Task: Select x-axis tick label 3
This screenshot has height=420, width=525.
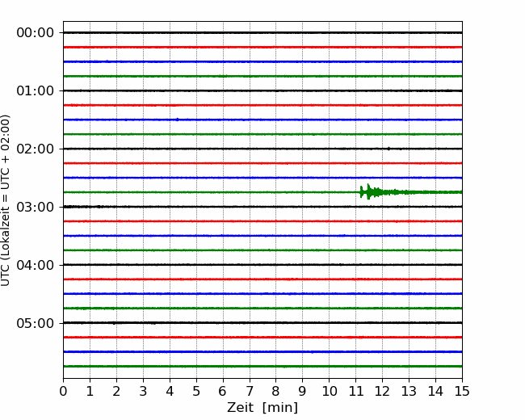Action: click(x=143, y=391)
